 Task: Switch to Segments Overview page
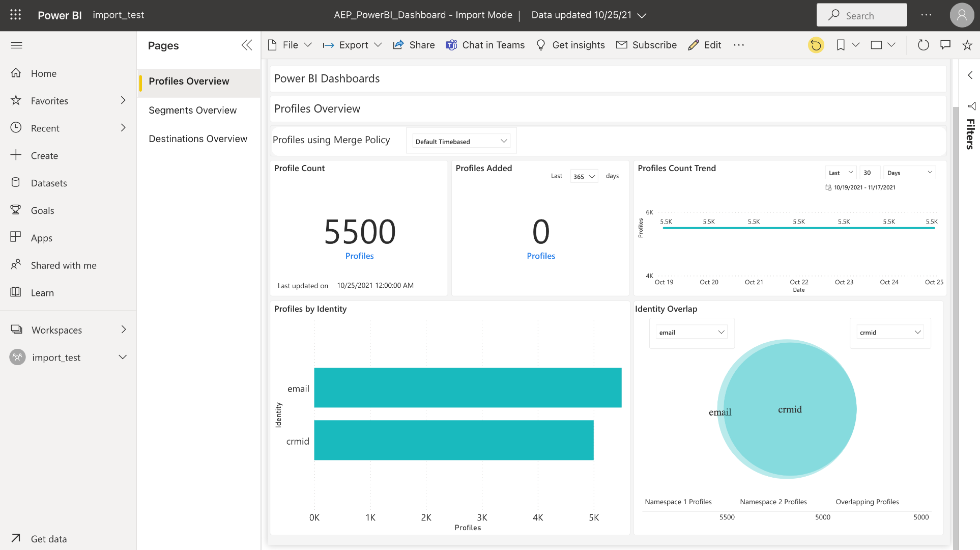pyautogui.click(x=192, y=110)
